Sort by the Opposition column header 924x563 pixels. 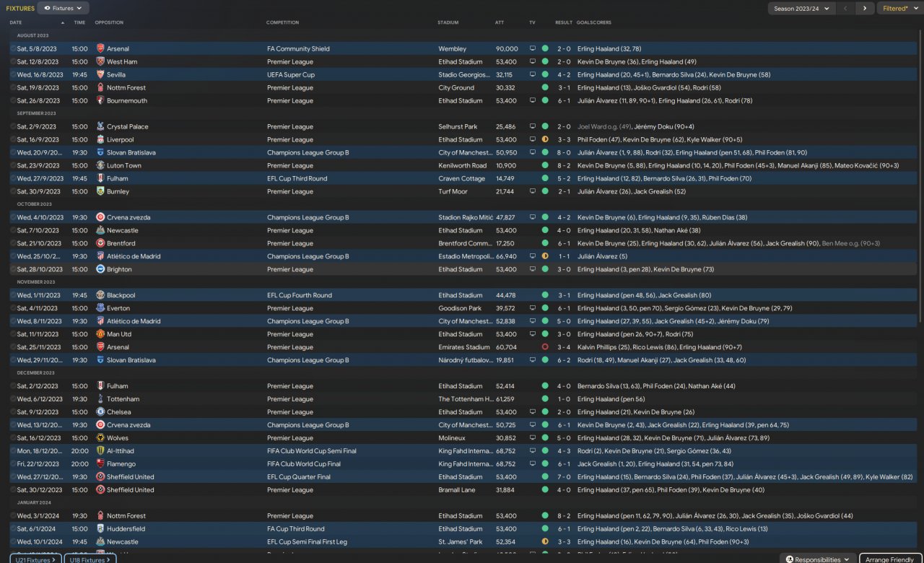coord(109,22)
